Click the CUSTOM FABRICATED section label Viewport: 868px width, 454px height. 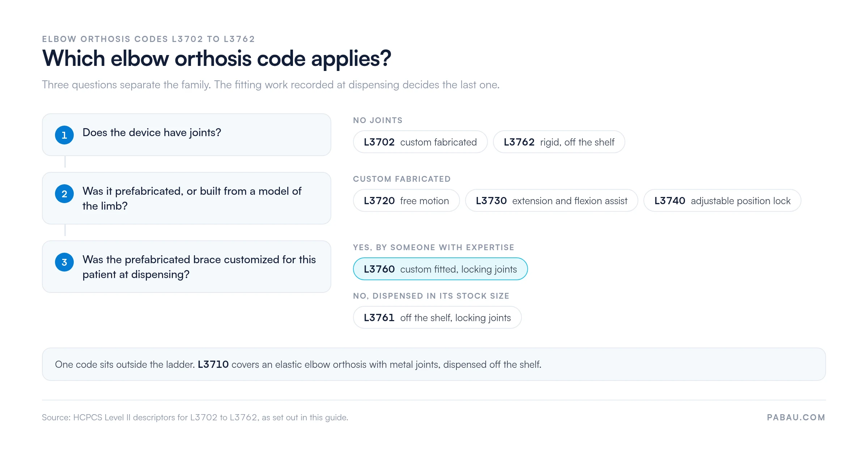(x=402, y=179)
